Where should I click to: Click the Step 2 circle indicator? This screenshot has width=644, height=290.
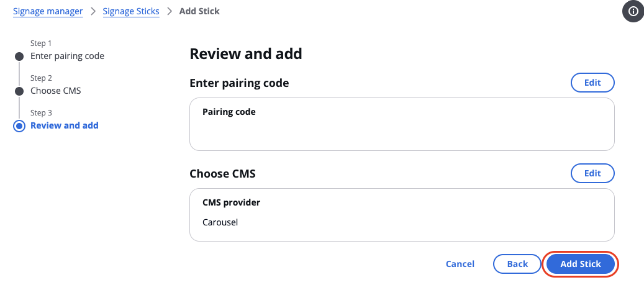19,91
